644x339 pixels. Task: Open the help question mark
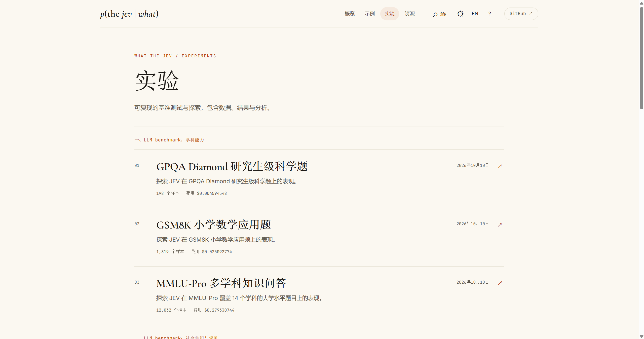click(489, 14)
